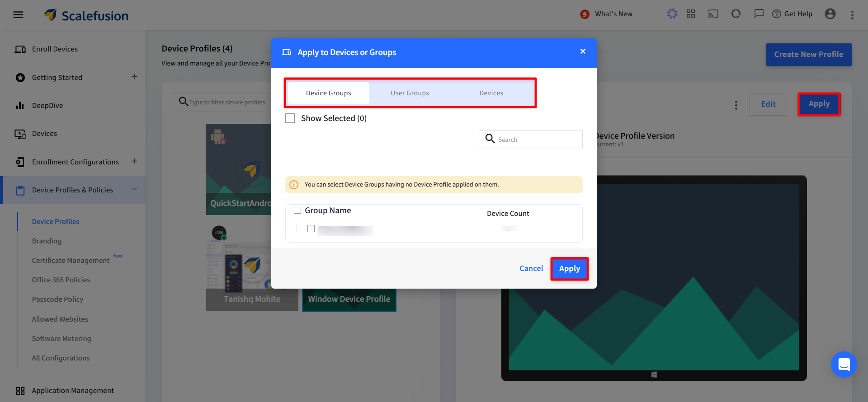
Task: Close the Apply to Devices dialog
Action: [583, 51]
